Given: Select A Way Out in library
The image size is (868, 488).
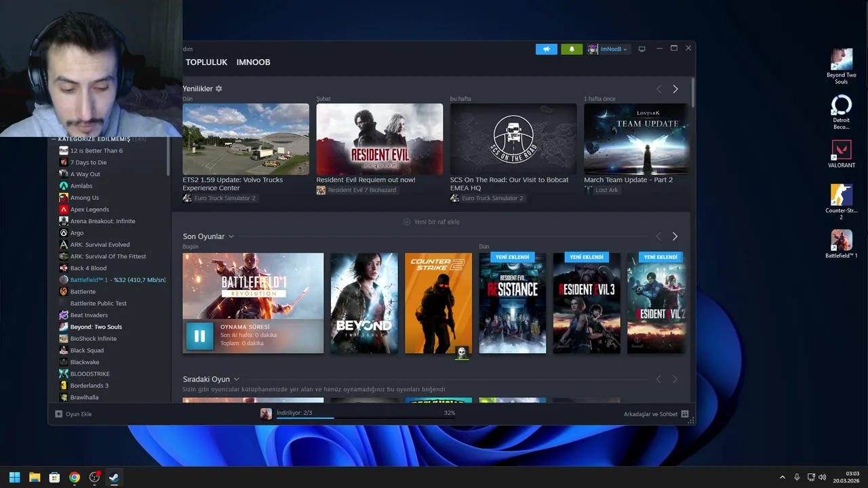Looking at the screenshot, I should point(85,174).
